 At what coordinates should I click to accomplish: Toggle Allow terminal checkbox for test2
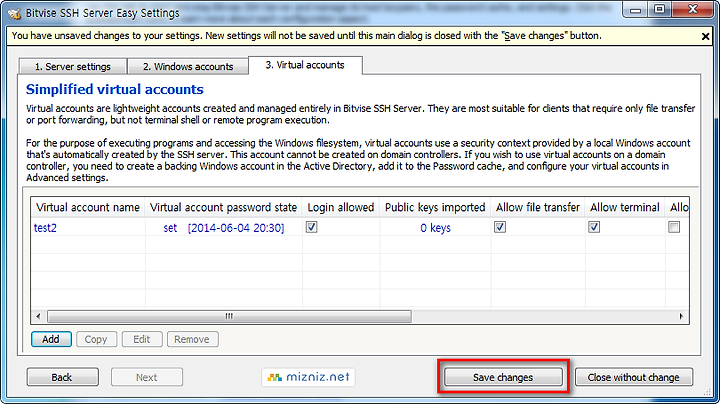click(x=594, y=227)
